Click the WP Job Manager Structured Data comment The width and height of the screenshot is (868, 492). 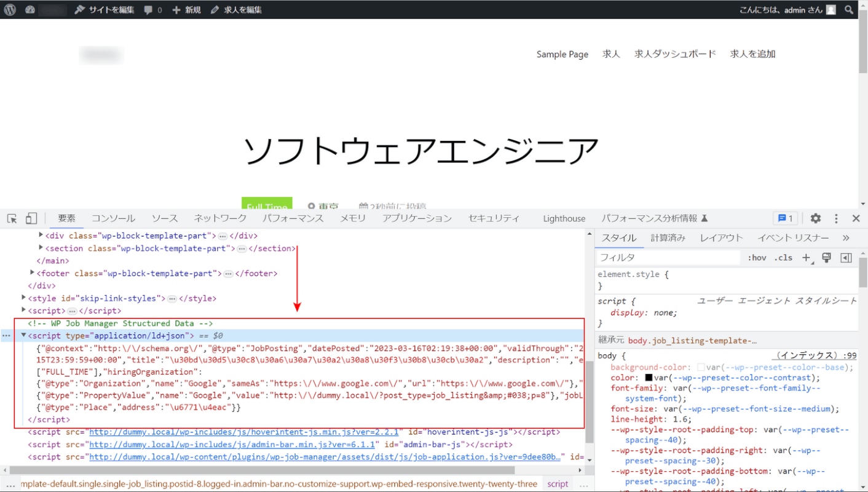point(120,323)
